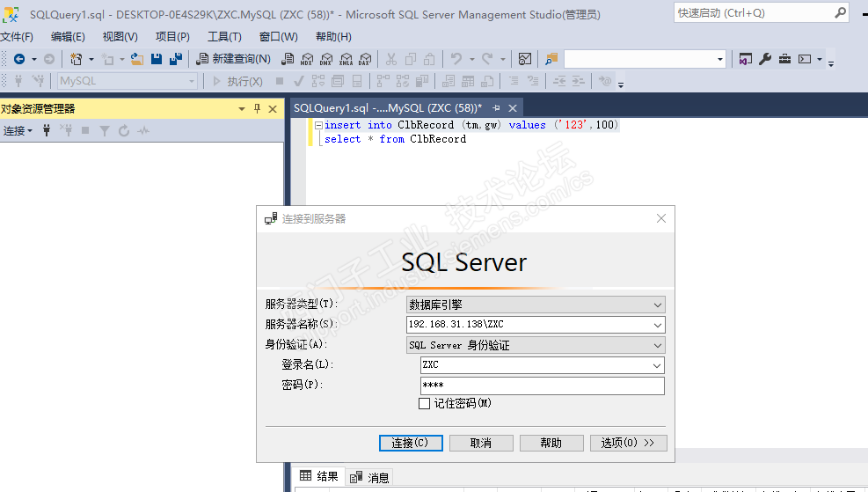
Task: Close the SQLQuery1.sql tab
Action: click(x=513, y=108)
